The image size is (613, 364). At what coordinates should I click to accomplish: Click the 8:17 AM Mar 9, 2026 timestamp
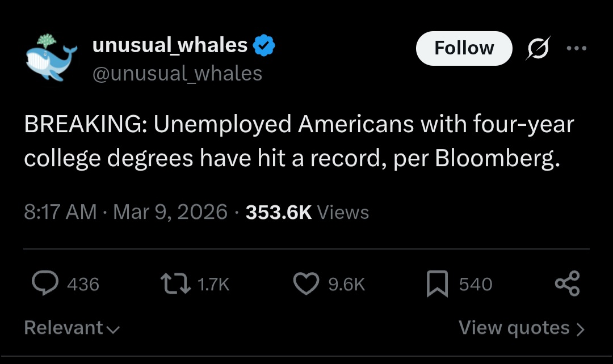click(x=125, y=212)
